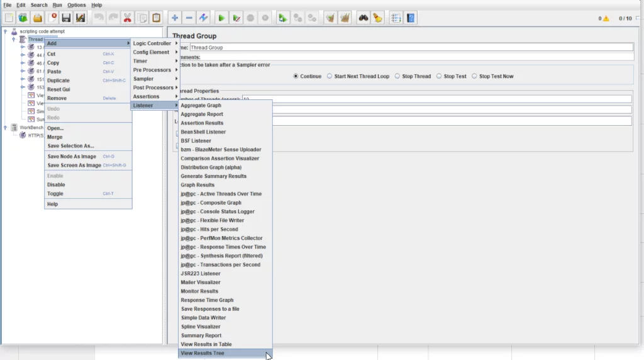Expand the Logic Controller submenu
Viewport: 644px width, 360px height.
point(155,43)
